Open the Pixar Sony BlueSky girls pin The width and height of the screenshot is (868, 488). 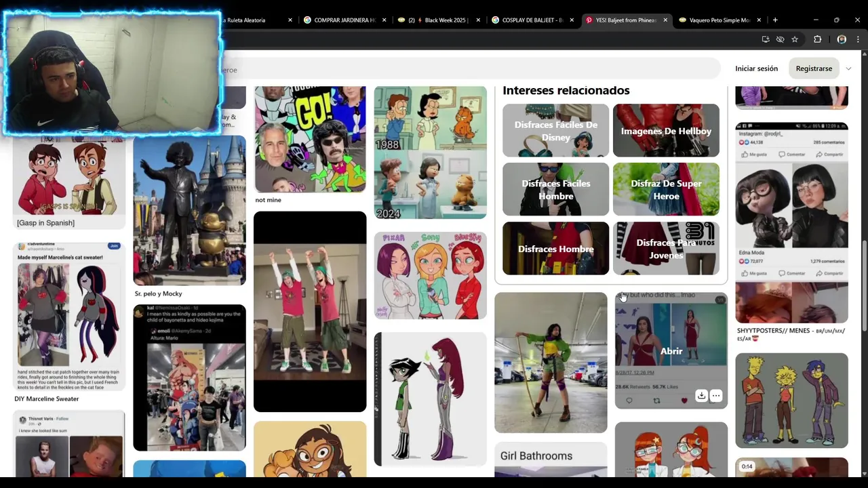(x=430, y=275)
